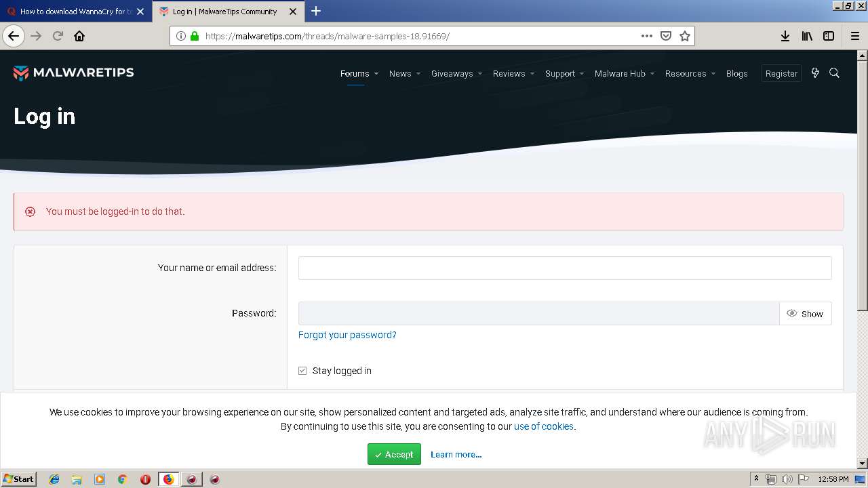Click Forgot your password link
868x488 pixels.
point(347,335)
